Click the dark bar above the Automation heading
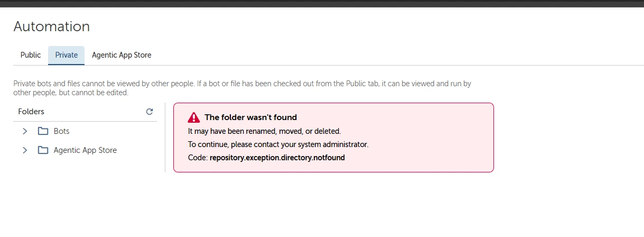644x237 pixels. click(x=322, y=3)
